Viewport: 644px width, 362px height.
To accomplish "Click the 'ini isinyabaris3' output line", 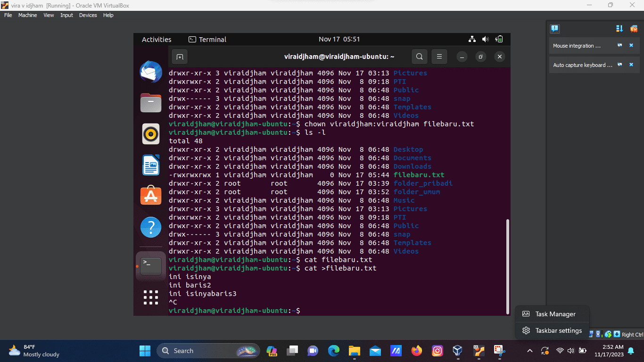I will (203, 294).
